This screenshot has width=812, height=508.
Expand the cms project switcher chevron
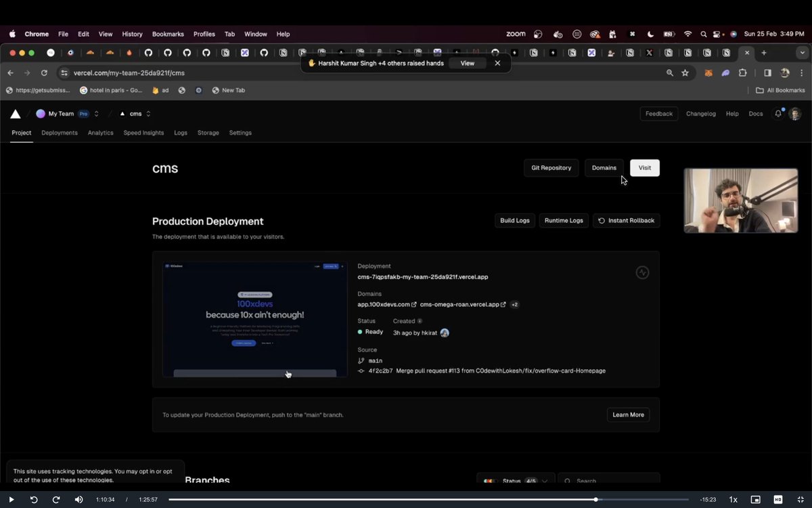pyautogui.click(x=148, y=114)
